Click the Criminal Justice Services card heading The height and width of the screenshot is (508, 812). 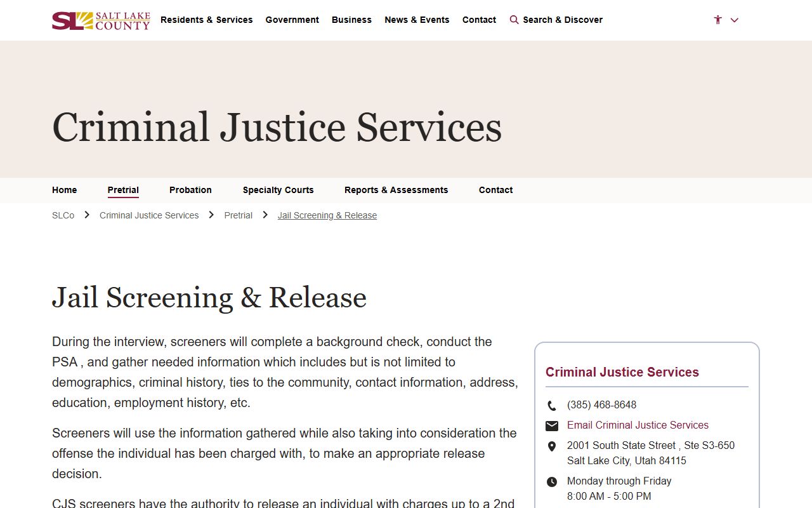click(x=622, y=372)
